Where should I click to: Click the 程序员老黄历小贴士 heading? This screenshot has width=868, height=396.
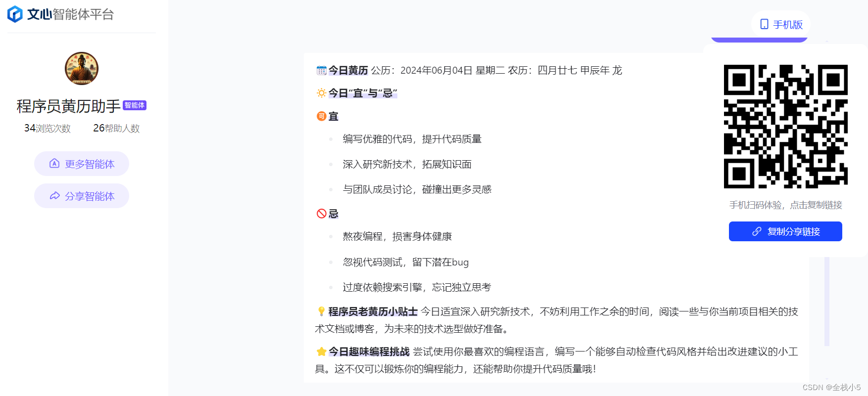pos(373,311)
